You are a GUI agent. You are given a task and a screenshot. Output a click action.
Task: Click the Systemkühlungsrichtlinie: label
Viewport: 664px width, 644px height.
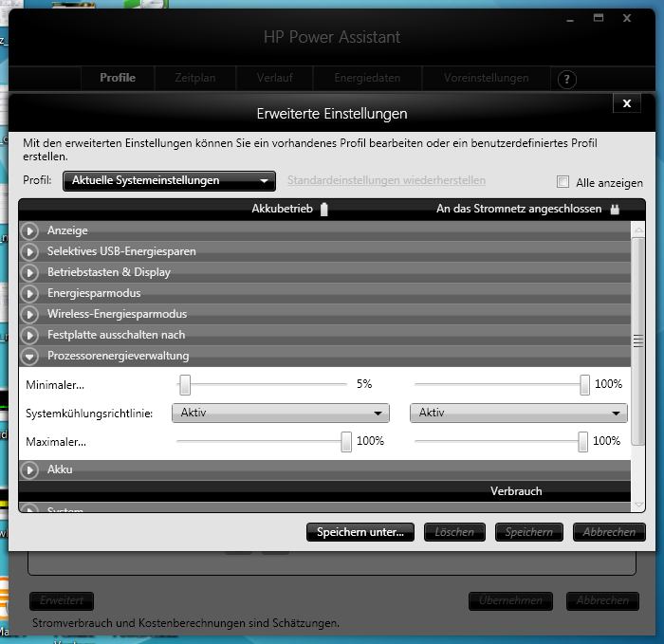tap(89, 414)
